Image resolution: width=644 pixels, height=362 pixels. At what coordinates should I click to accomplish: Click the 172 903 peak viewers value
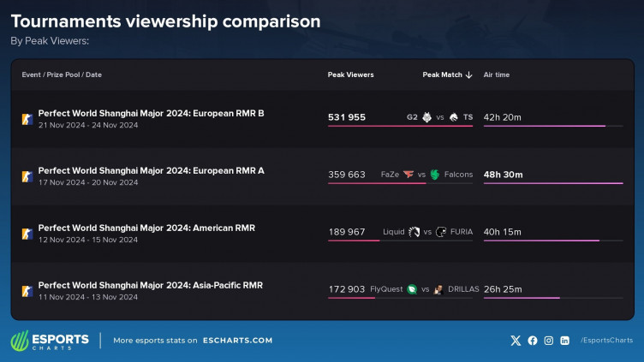(347, 289)
